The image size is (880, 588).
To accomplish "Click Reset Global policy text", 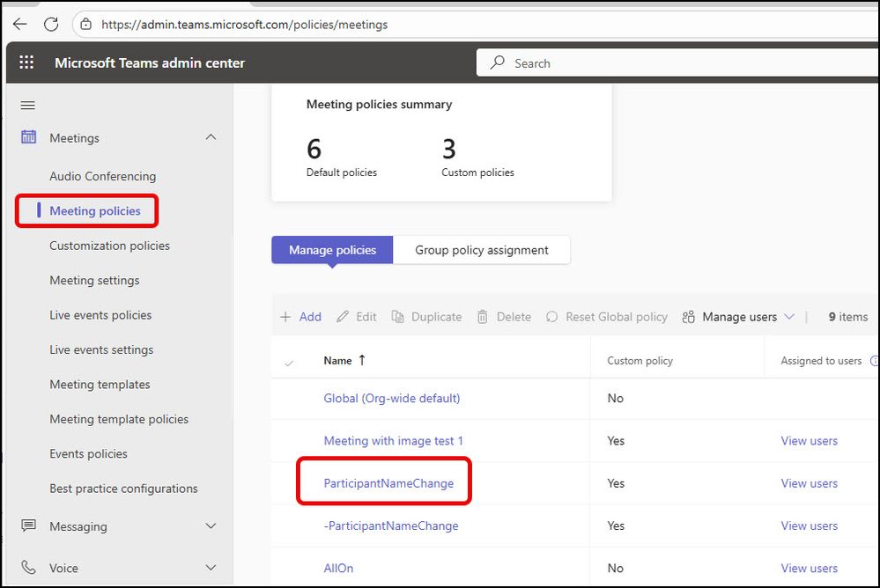I will click(617, 317).
